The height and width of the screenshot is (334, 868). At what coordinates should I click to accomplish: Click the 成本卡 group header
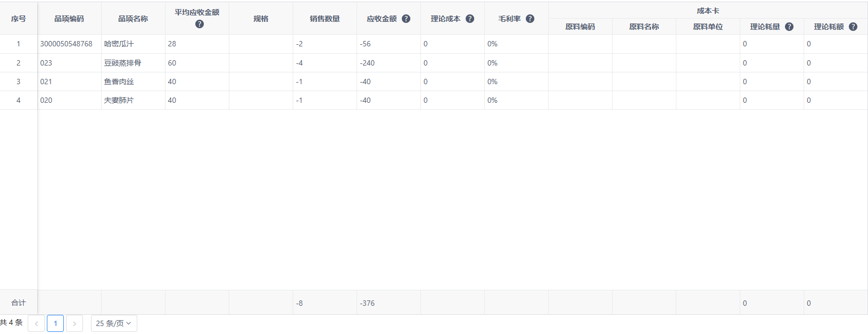tap(708, 11)
